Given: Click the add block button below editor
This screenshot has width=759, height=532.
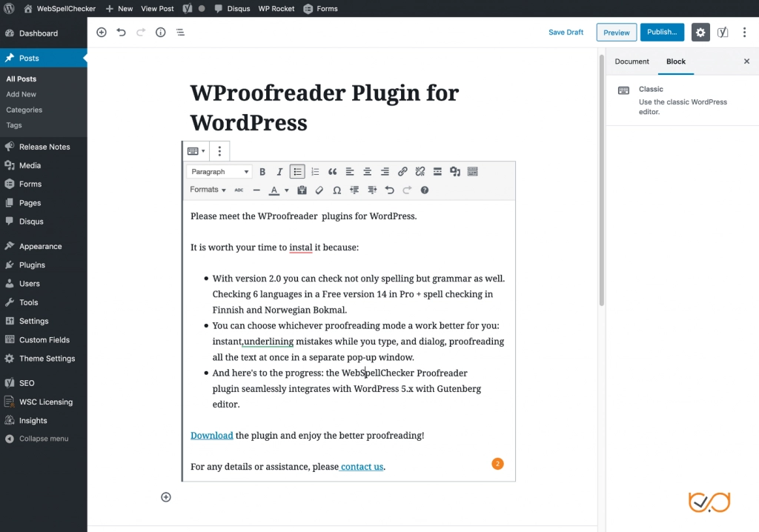Looking at the screenshot, I should click(166, 497).
